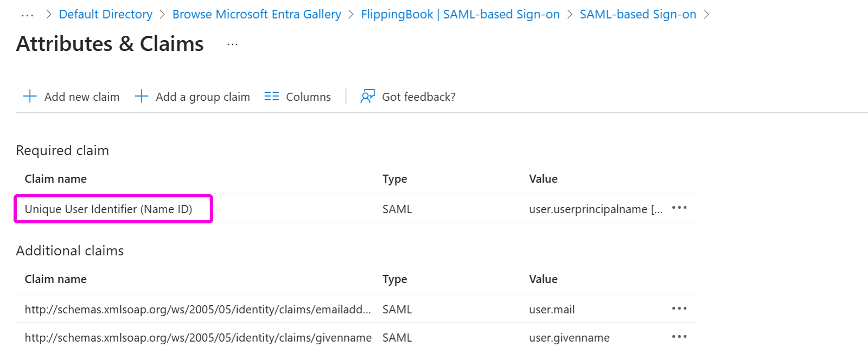Open the emailaddress claim for editing
868x347 pixels.
coord(198,309)
